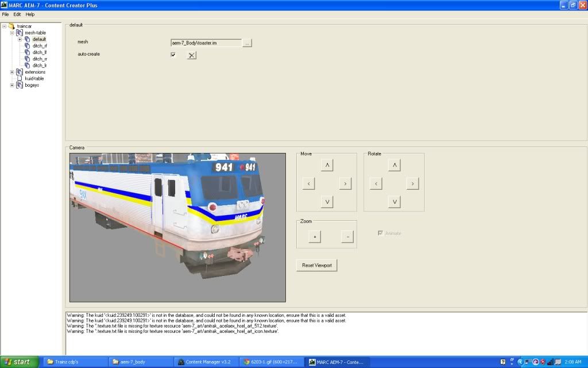The image size is (588, 368).
Task: Toggle the Animate checkbox
Action: click(380, 233)
